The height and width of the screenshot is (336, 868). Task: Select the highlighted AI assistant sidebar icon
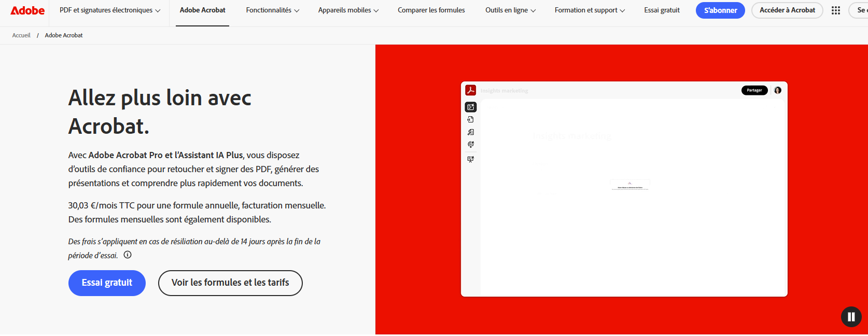(x=470, y=107)
